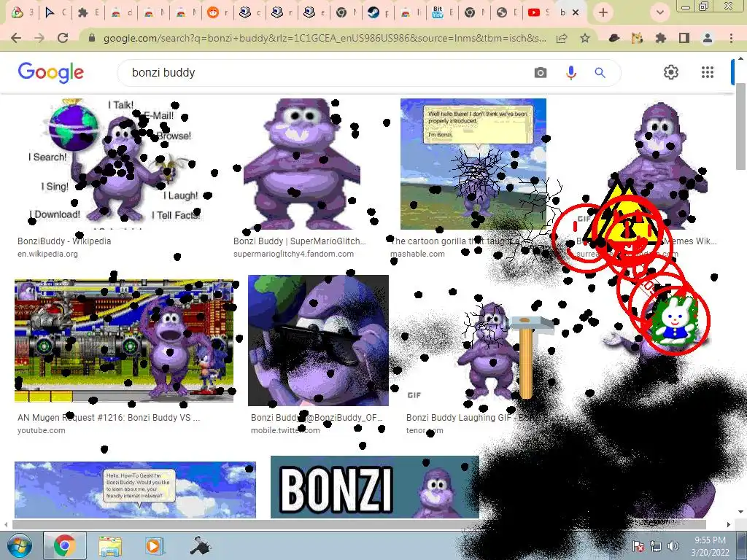Open the volume speaker control
The width and height of the screenshot is (747, 560).
point(673,546)
